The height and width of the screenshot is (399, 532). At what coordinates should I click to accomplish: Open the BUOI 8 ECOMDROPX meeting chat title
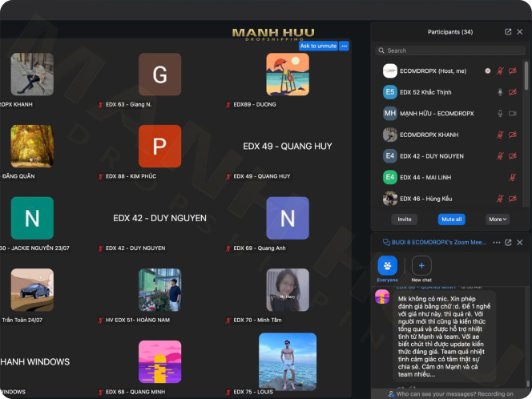click(438, 242)
